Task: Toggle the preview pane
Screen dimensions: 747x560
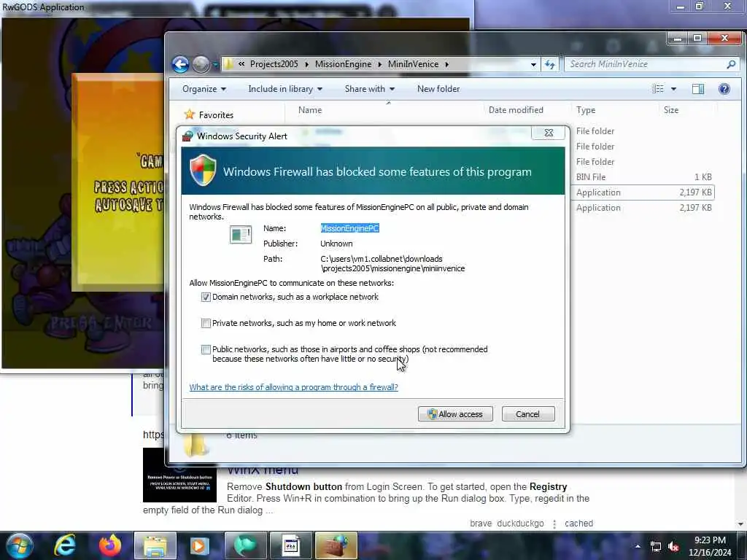Action: point(698,89)
